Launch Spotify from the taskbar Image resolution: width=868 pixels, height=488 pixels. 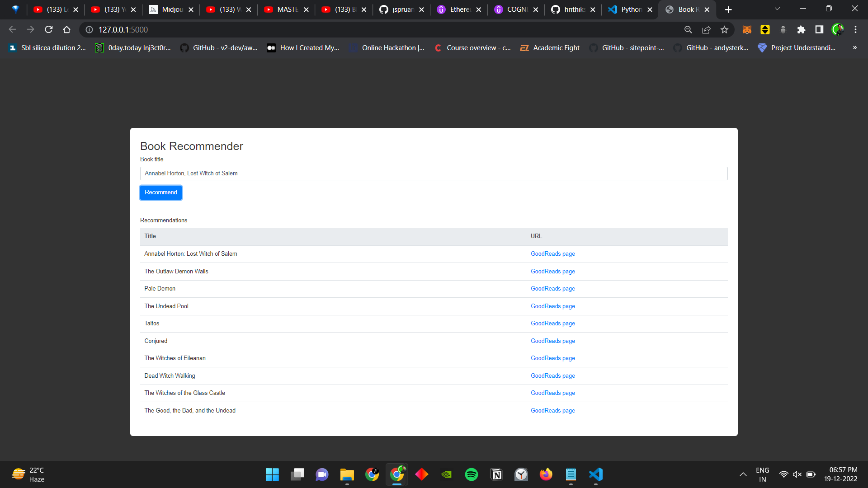[472, 474]
